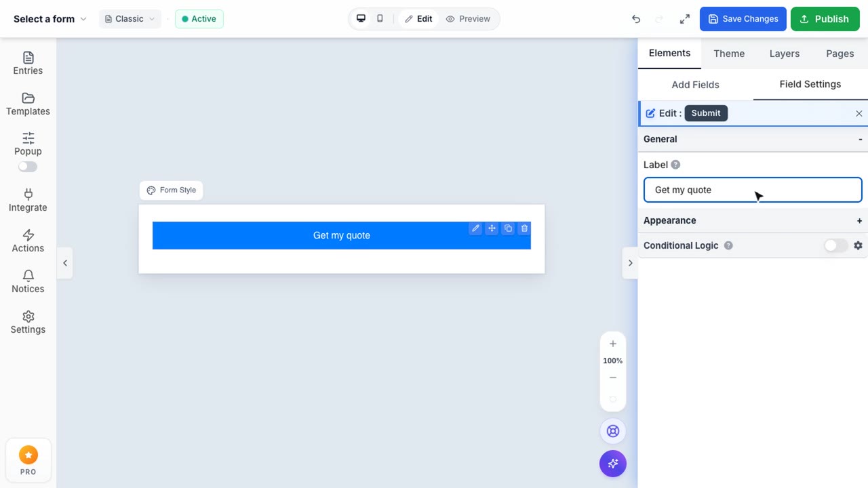Image resolution: width=868 pixels, height=488 pixels.
Task: Open the Templates sidebar item
Action: click(28, 104)
